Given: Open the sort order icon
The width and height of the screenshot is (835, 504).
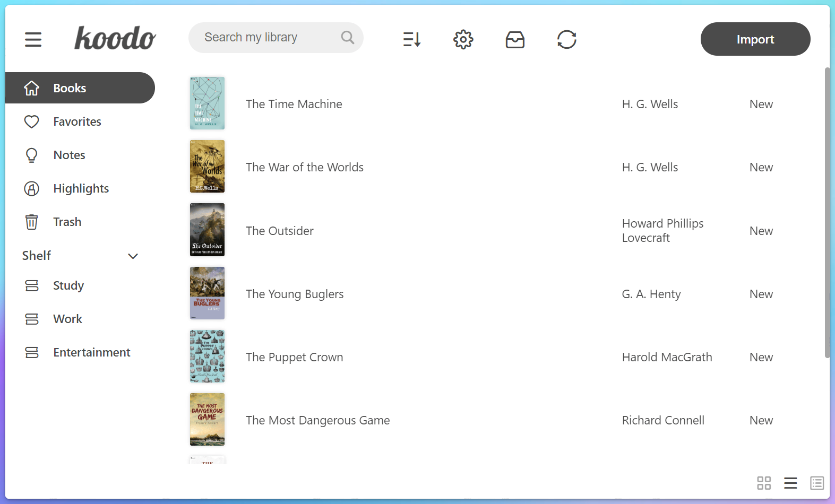Looking at the screenshot, I should [412, 39].
